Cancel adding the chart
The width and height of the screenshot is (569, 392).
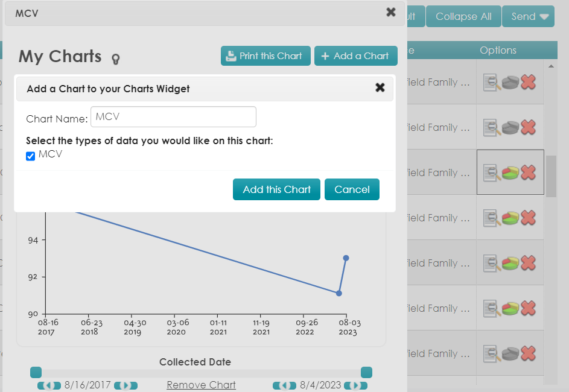tap(352, 189)
